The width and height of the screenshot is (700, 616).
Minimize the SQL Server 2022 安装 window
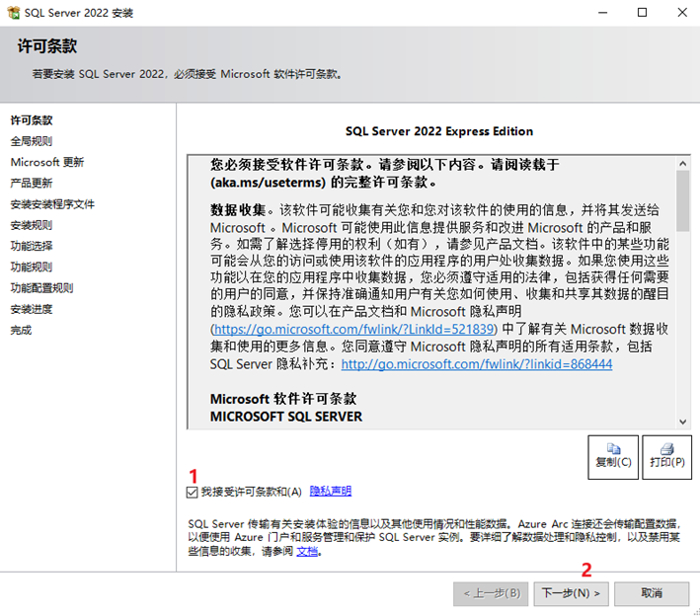click(x=602, y=13)
